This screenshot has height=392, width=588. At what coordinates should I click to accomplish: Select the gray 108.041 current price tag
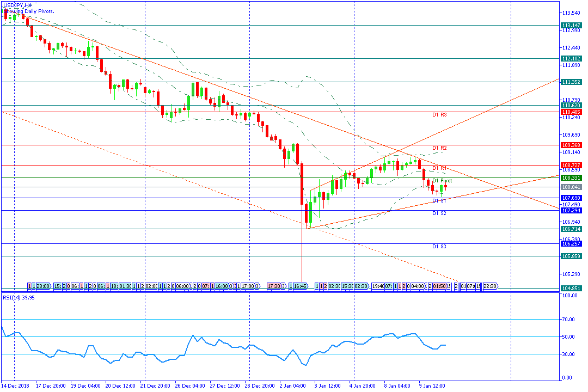coord(571,187)
